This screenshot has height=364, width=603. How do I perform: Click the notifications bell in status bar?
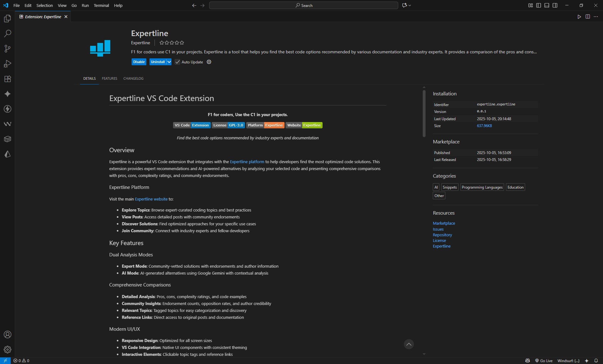[596, 361]
